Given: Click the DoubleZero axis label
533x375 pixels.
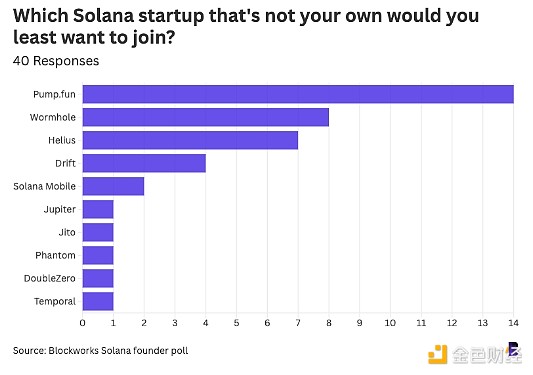Looking at the screenshot, I should click(x=50, y=278).
